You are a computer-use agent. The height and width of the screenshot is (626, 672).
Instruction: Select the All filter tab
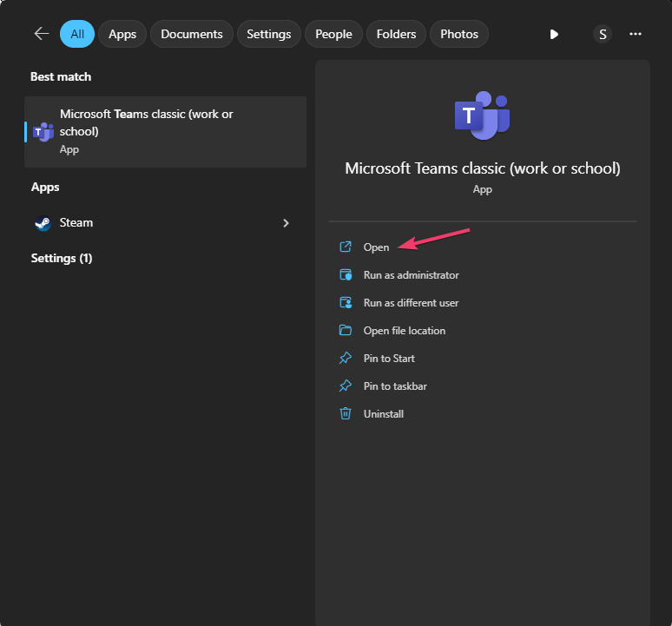(x=77, y=34)
